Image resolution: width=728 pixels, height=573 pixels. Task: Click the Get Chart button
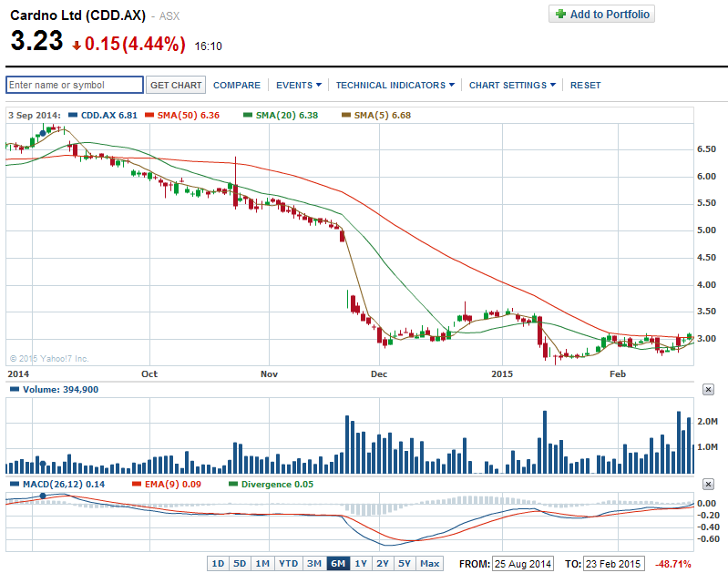click(x=176, y=85)
